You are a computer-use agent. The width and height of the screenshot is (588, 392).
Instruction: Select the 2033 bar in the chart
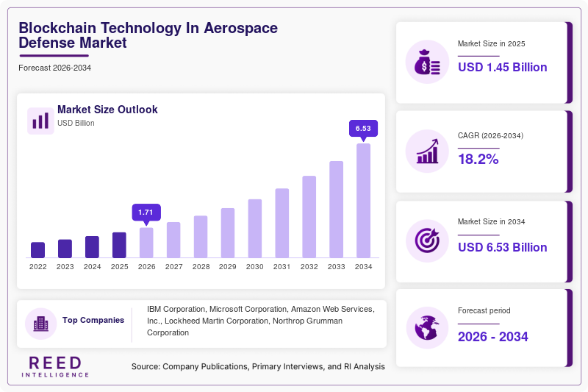pyautogui.click(x=337, y=210)
